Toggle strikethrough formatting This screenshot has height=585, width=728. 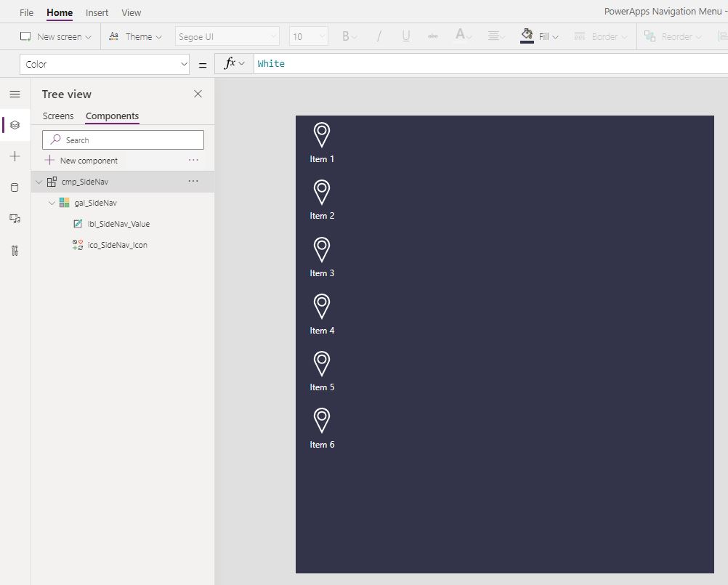433,36
